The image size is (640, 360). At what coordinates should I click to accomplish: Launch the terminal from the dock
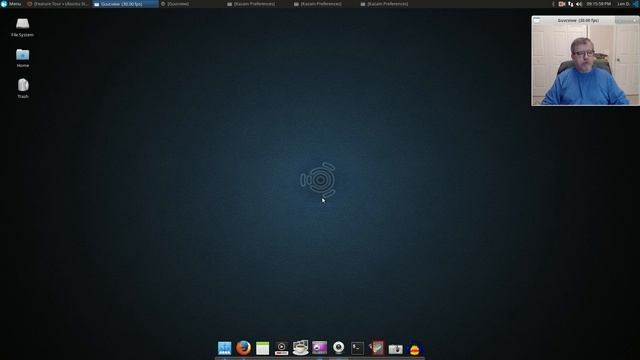pyautogui.click(x=358, y=348)
